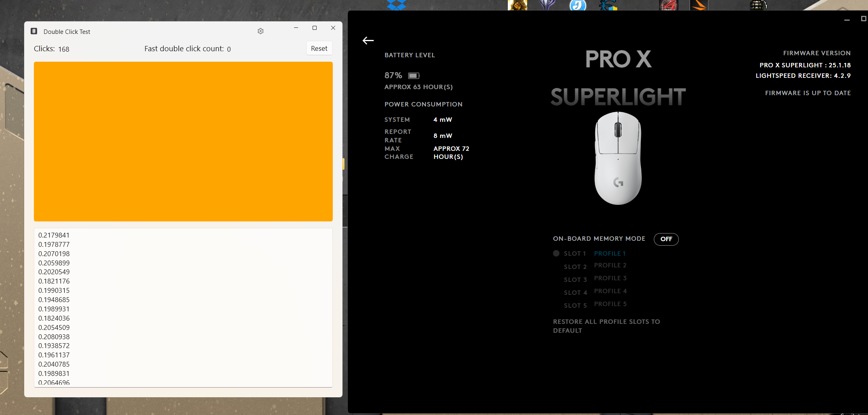Select PROFILE 5 entry
The width and height of the screenshot is (868, 415).
tap(610, 304)
